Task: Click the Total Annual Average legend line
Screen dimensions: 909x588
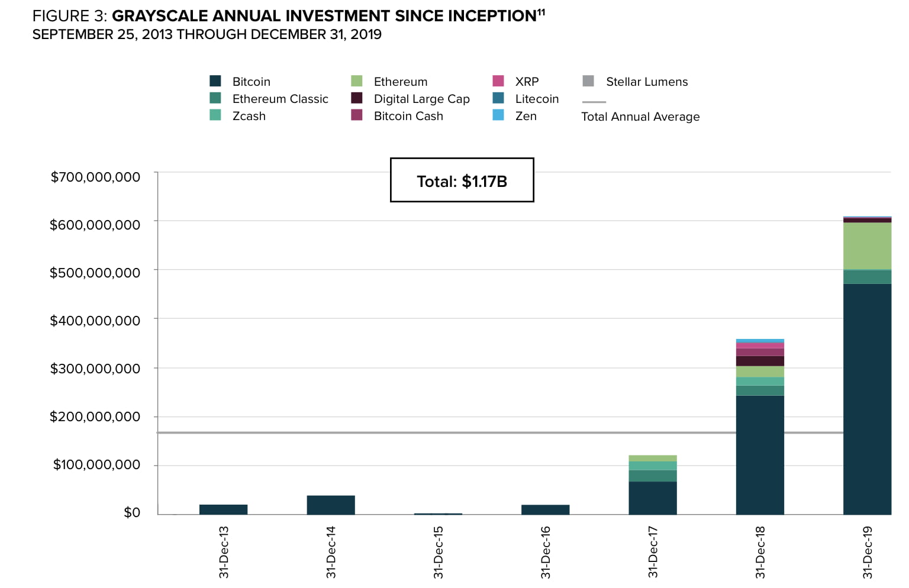Action: [x=594, y=102]
